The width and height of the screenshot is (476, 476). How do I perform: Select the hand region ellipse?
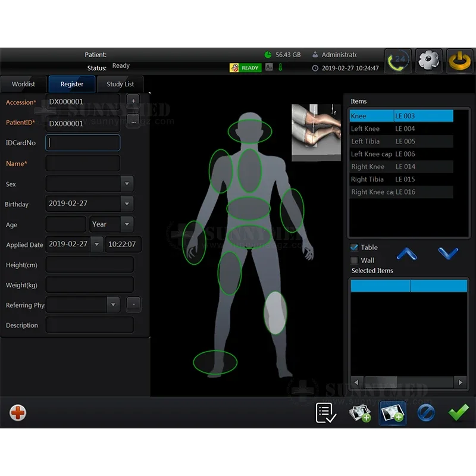tap(194, 243)
